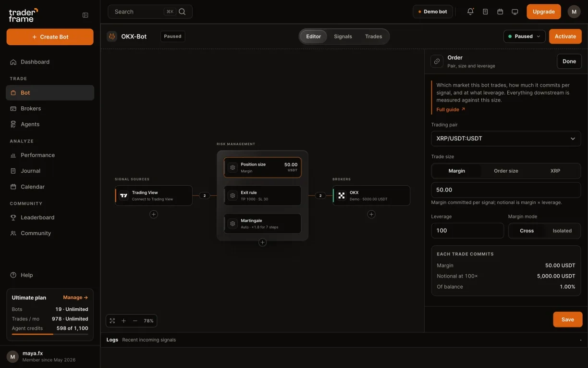Click the 78% zoom level
The height and width of the screenshot is (368, 588).
coord(148,321)
